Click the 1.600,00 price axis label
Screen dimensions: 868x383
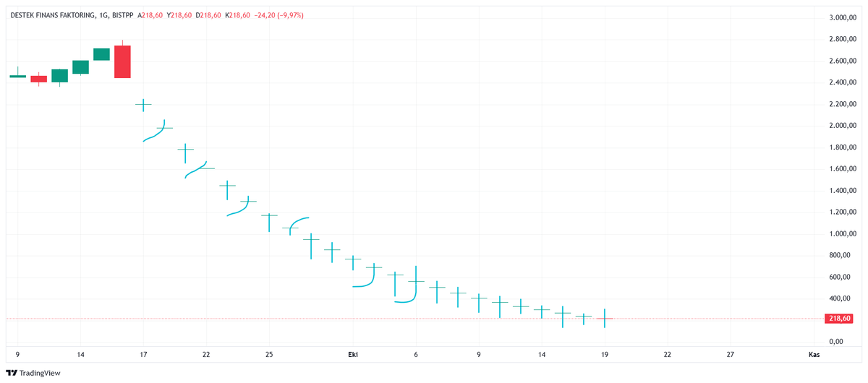click(x=843, y=169)
